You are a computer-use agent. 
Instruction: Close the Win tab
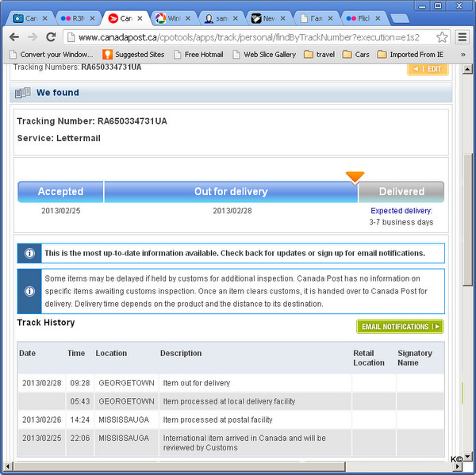pos(188,18)
